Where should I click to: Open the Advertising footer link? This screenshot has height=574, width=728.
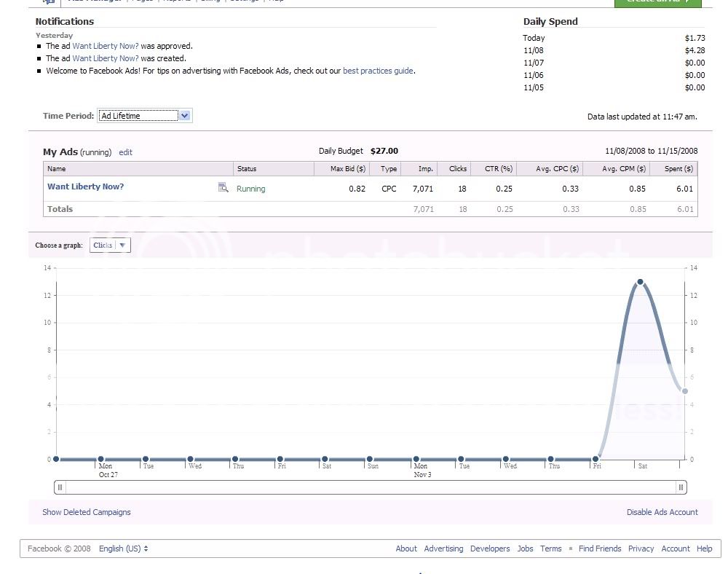tap(443, 549)
